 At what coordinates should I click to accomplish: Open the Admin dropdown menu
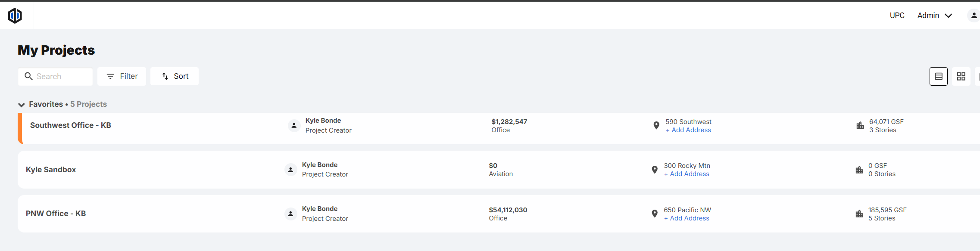tap(934, 15)
